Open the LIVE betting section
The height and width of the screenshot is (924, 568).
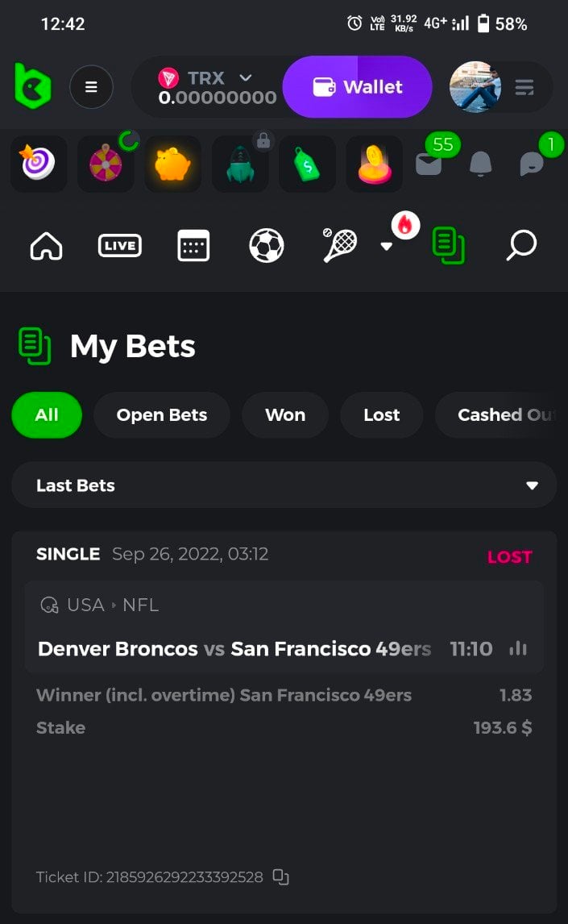click(x=119, y=245)
